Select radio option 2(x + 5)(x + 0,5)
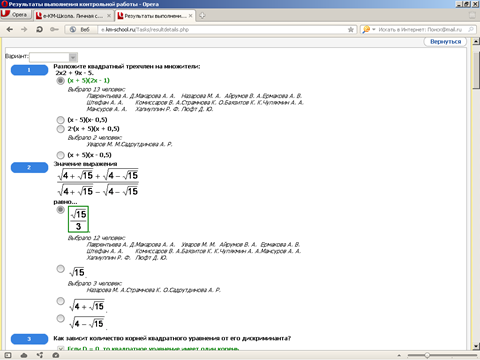The image size is (480, 360). (x=60, y=129)
